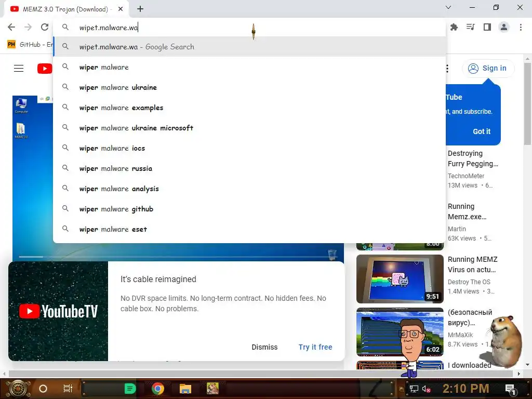Choose the 'wiper malware russia' suggestion
The width and height of the screenshot is (532, 399).
pos(249,169)
